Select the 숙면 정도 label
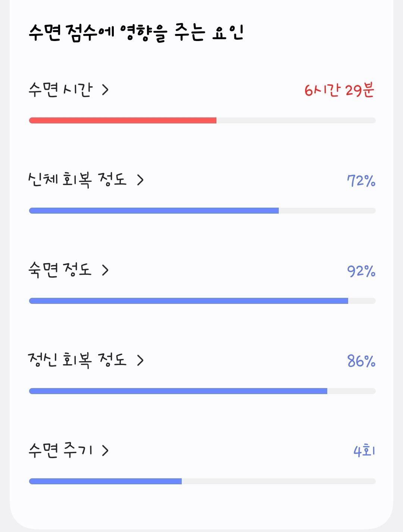Image resolution: width=403 pixels, height=532 pixels. (60, 270)
